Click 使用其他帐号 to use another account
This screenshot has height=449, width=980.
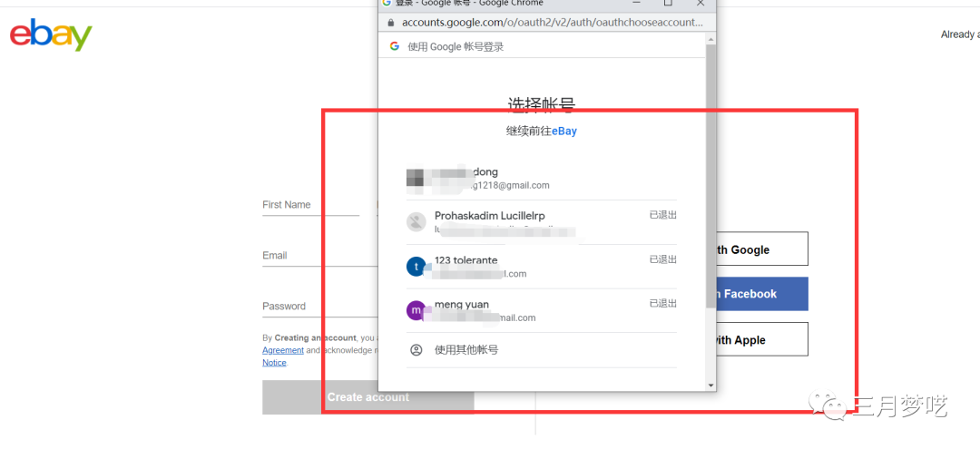pyautogui.click(x=541, y=350)
